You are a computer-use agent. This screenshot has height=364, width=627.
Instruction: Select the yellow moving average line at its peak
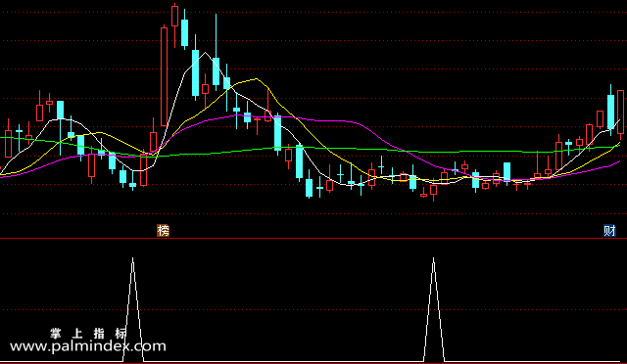click(256, 79)
